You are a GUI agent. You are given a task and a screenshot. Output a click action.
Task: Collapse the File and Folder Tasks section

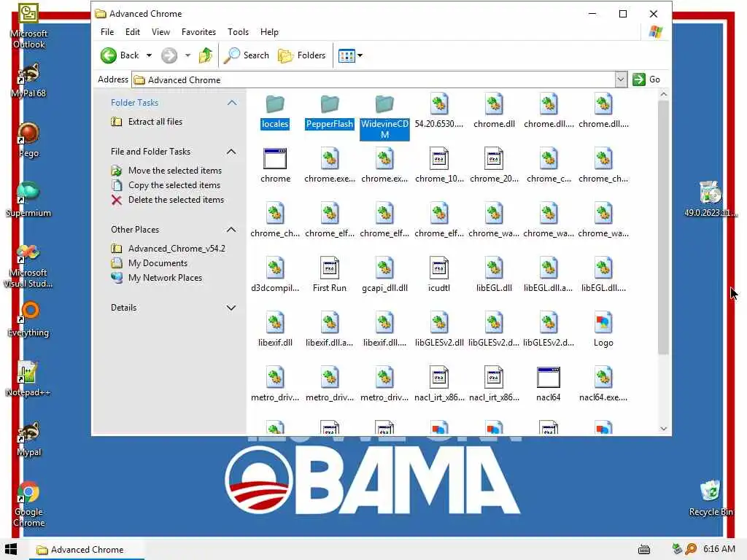point(231,152)
